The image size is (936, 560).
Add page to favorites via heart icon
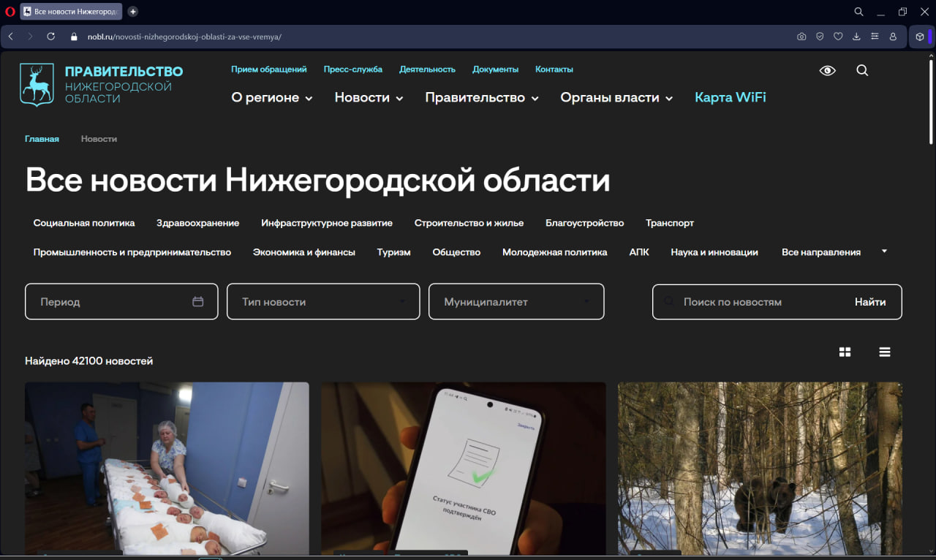click(x=837, y=36)
